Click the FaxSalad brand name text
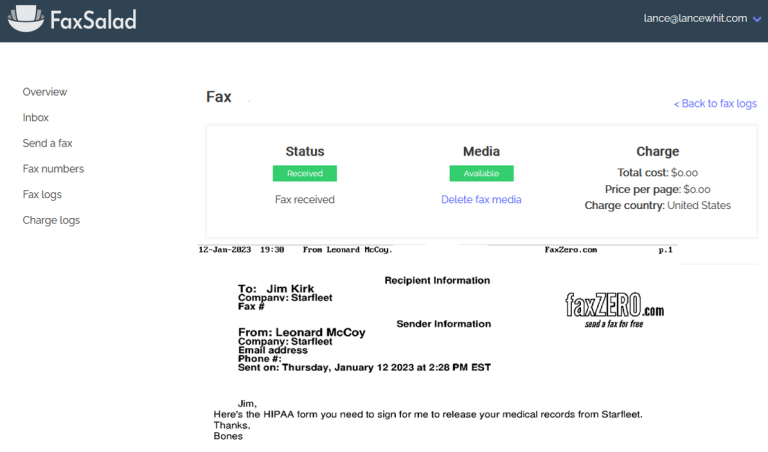This screenshot has height=452, width=768. [93, 20]
